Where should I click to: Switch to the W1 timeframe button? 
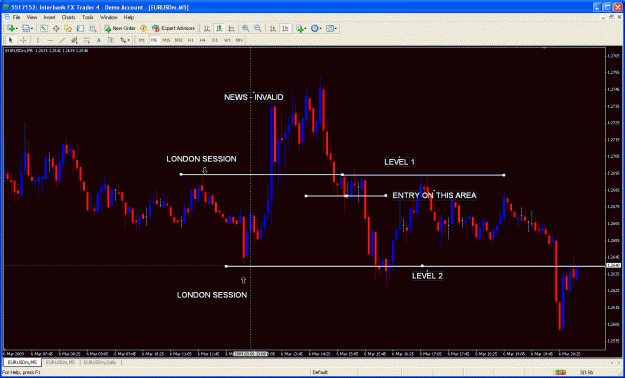click(x=227, y=40)
